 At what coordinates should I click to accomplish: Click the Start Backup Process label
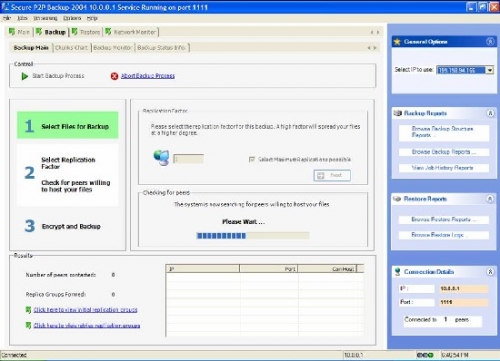pos(58,76)
